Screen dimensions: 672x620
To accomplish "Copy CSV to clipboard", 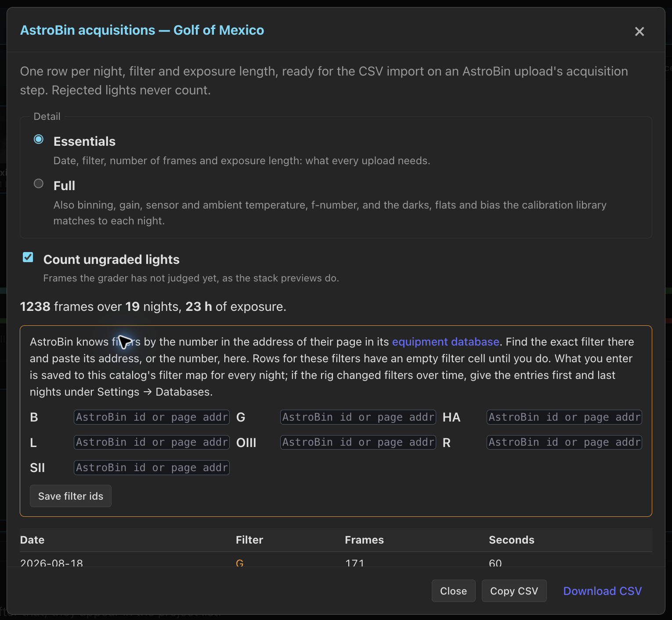I will pyautogui.click(x=514, y=591).
